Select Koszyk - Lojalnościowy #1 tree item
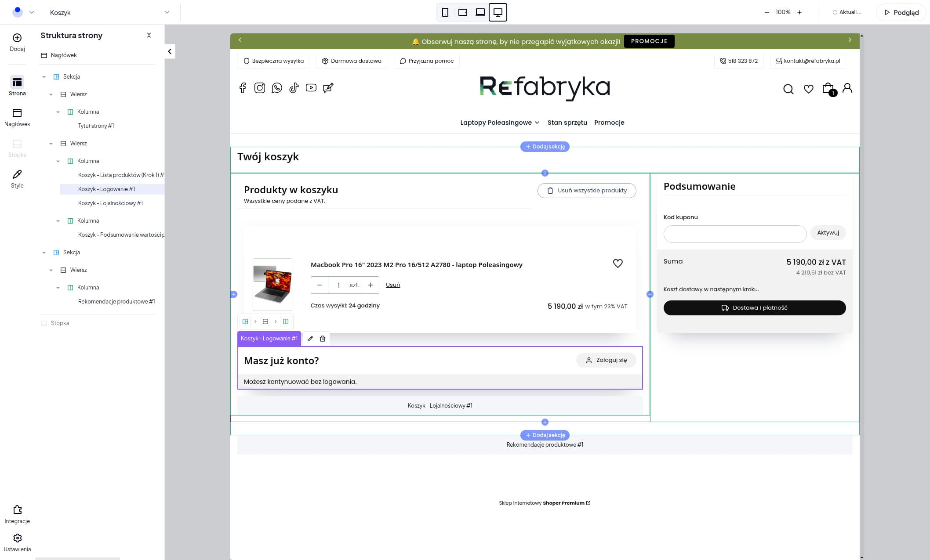Viewport: 930px width, 560px height. (x=110, y=203)
